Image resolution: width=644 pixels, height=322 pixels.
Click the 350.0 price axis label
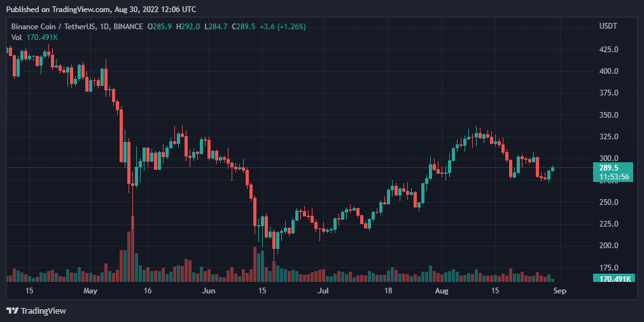coord(608,115)
